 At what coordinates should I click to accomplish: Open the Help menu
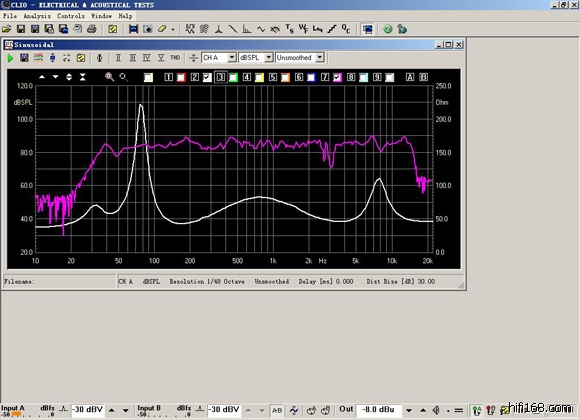pos(125,16)
